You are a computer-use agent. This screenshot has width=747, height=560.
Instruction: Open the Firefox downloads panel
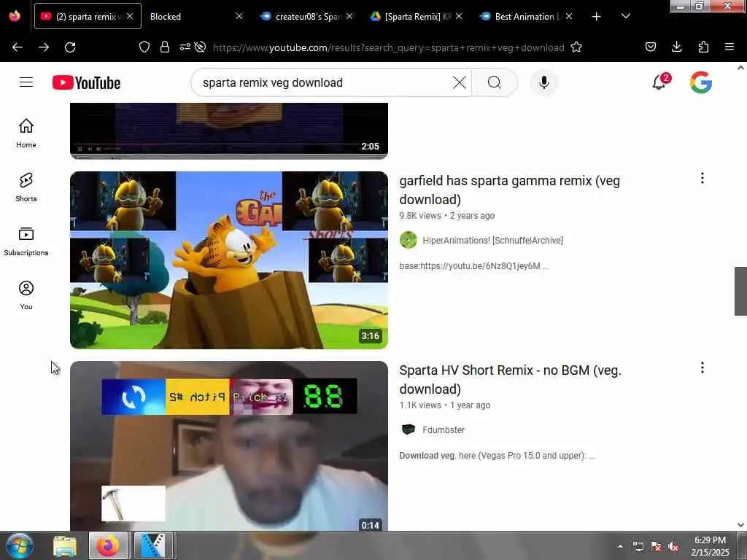coord(676,47)
